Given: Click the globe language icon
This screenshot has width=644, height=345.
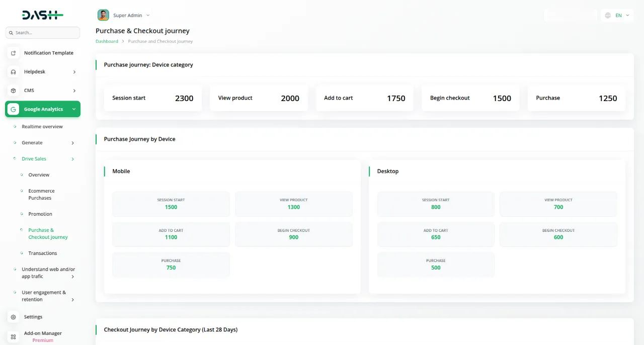Looking at the screenshot, I should pyautogui.click(x=608, y=15).
